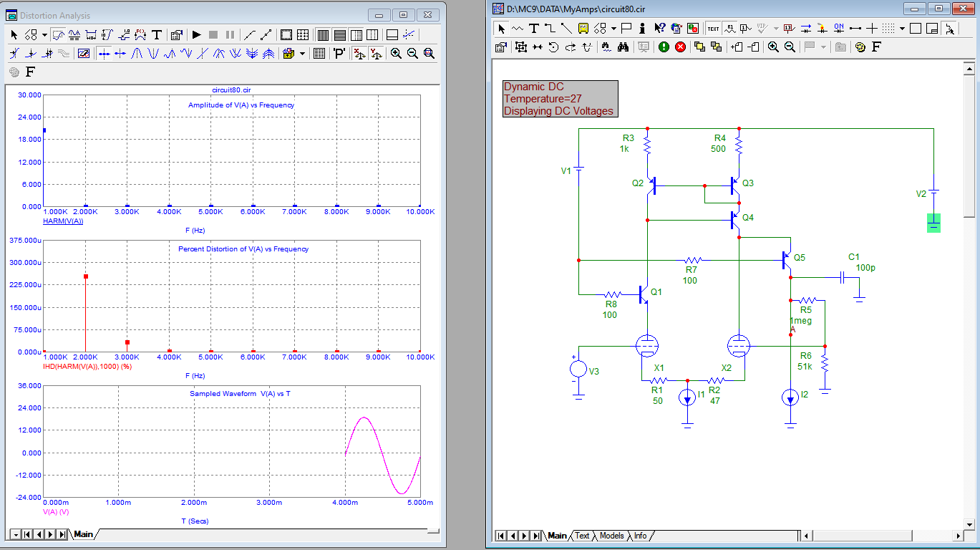Toggle the ON node voltage display button
This screenshot has width=980, height=550.
tap(839, 29)
